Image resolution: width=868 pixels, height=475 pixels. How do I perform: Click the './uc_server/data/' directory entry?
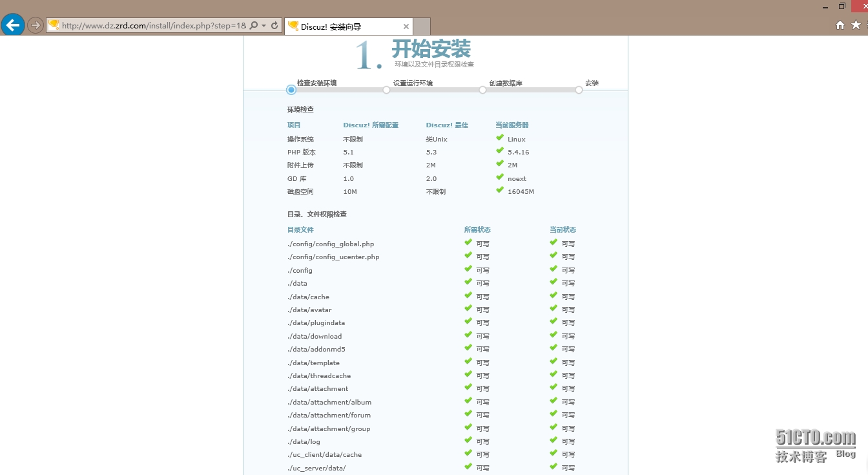pos(316,469)
